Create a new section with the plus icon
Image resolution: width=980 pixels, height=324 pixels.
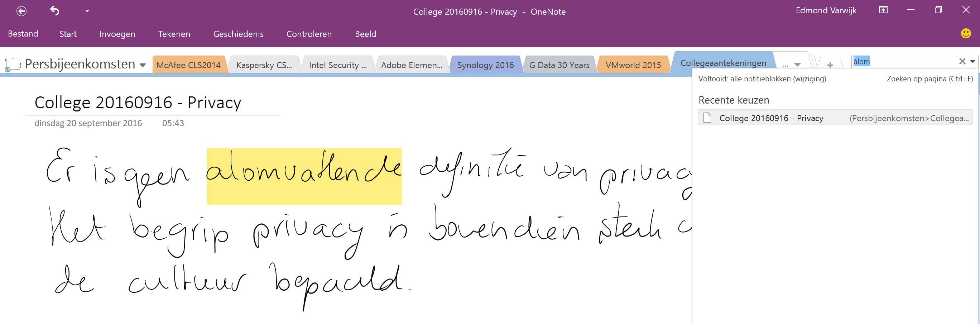click(x=831, y=65)
